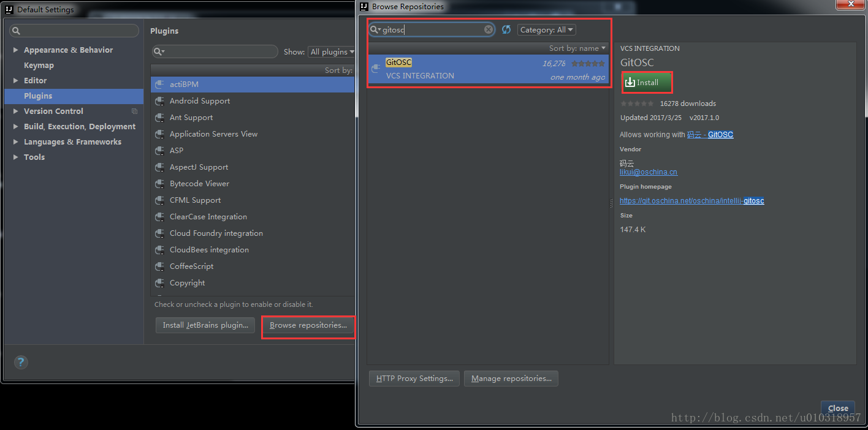
Task: Expand the Tools settings node
Action: click(x=15, y=157)
